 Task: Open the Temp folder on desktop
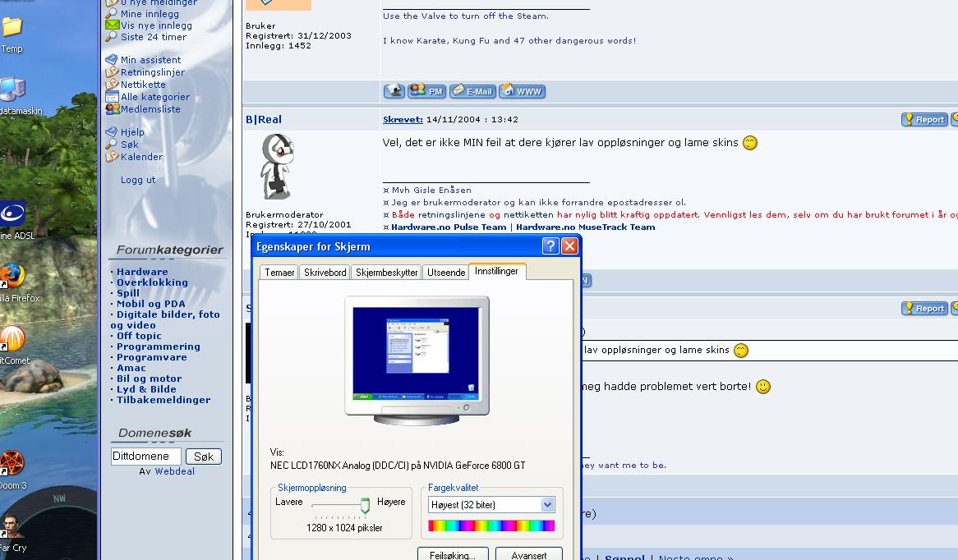pos(12,34)
